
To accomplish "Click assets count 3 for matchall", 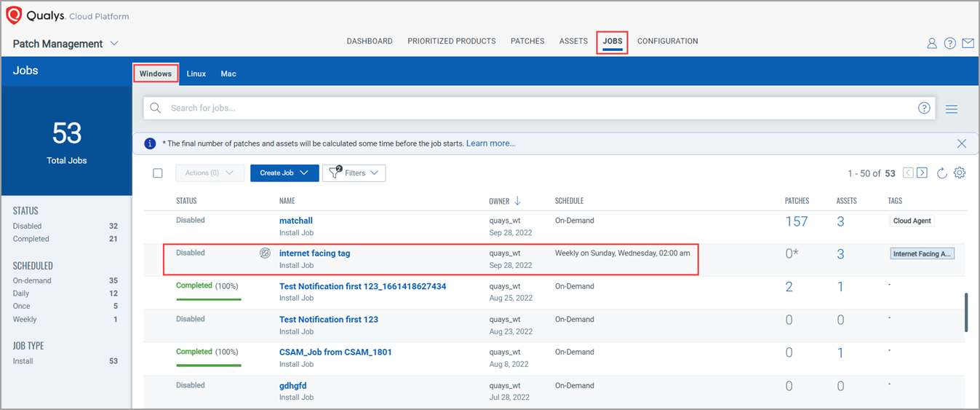I will tap(840, 222).
